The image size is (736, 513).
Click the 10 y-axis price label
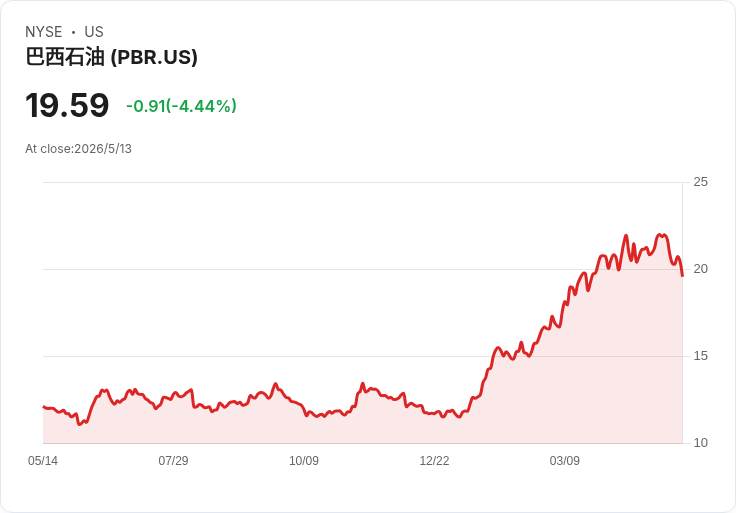coord(700,443)
